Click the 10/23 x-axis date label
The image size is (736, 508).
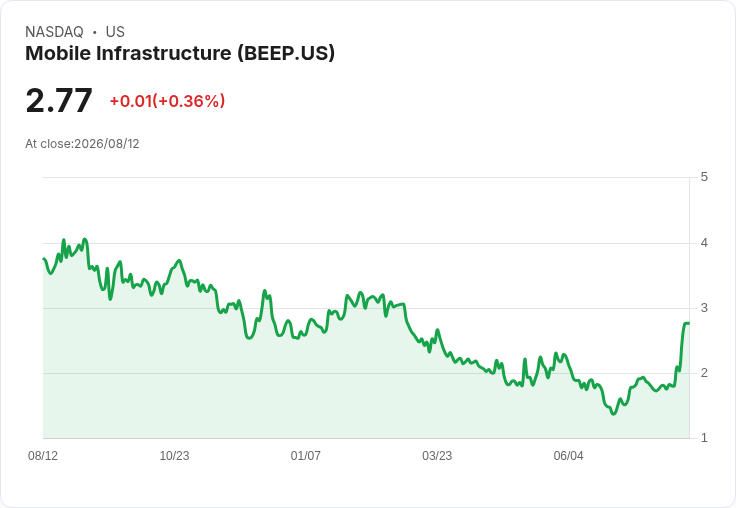click(174, 455)
